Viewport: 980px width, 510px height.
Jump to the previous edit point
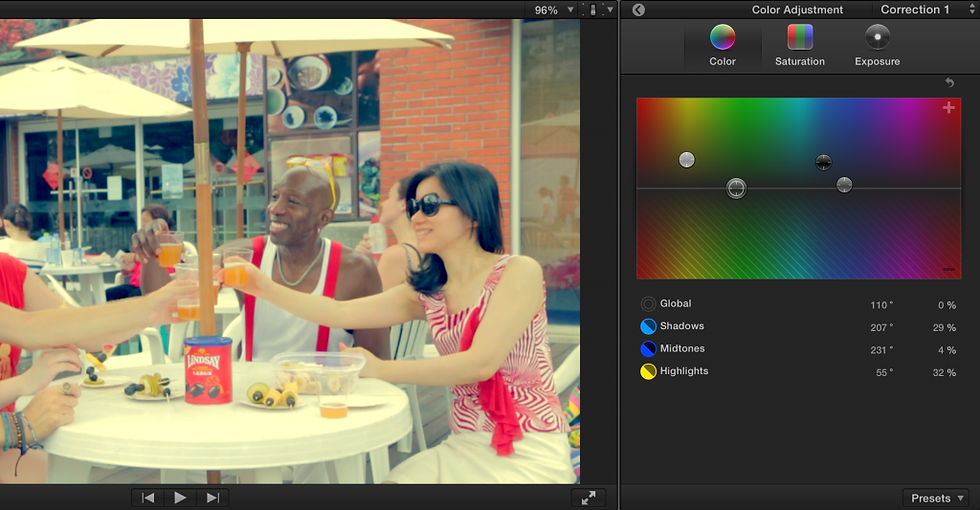click(148, 497)
